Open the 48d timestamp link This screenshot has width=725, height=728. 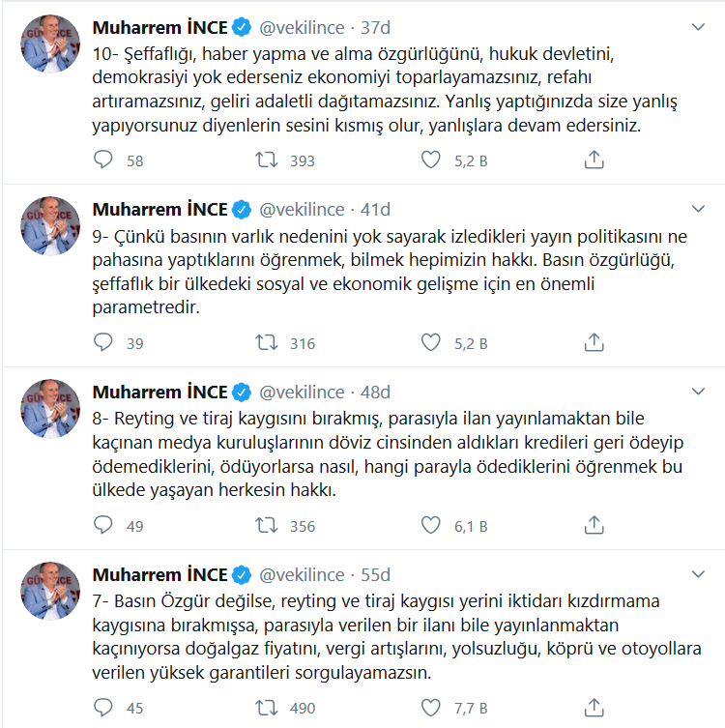[375, 393]
